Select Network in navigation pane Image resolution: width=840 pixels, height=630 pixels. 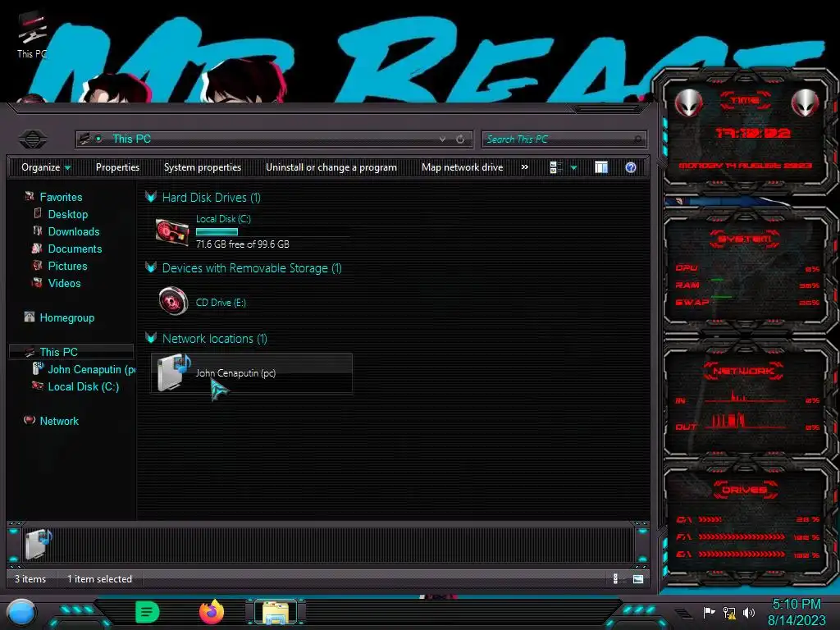59,421
